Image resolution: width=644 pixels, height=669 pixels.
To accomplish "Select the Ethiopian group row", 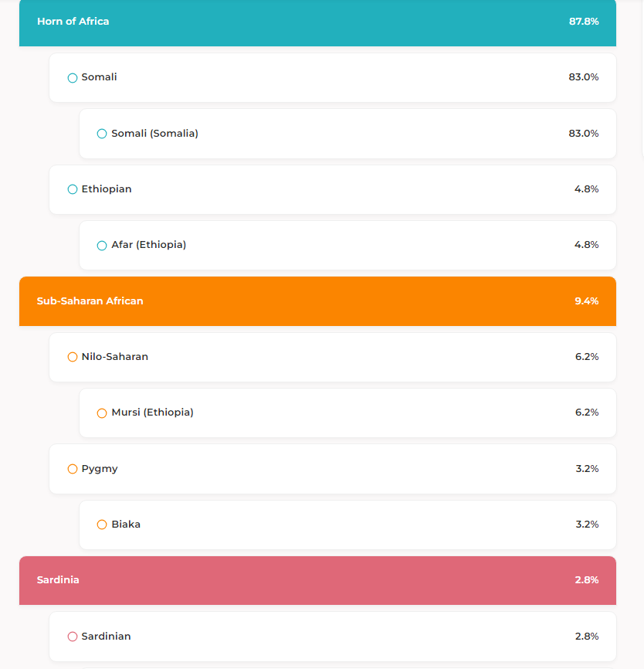I will pos(332,189).
